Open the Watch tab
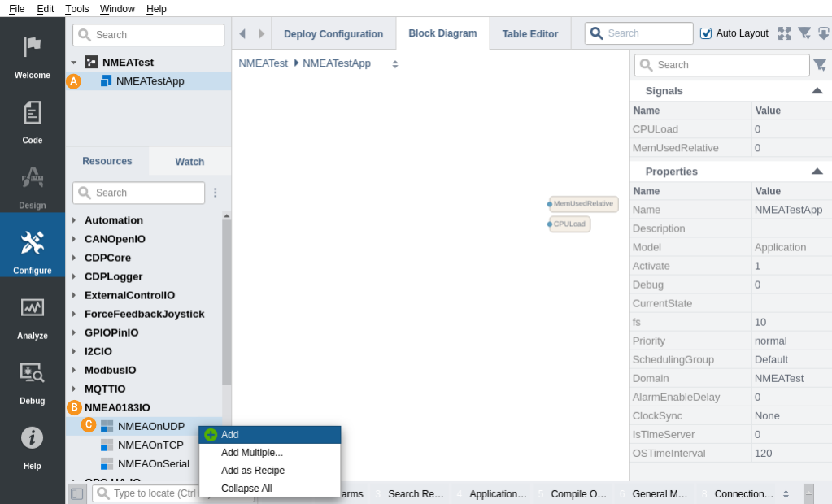This screenshot has height=504, width=832. [189, 162]
